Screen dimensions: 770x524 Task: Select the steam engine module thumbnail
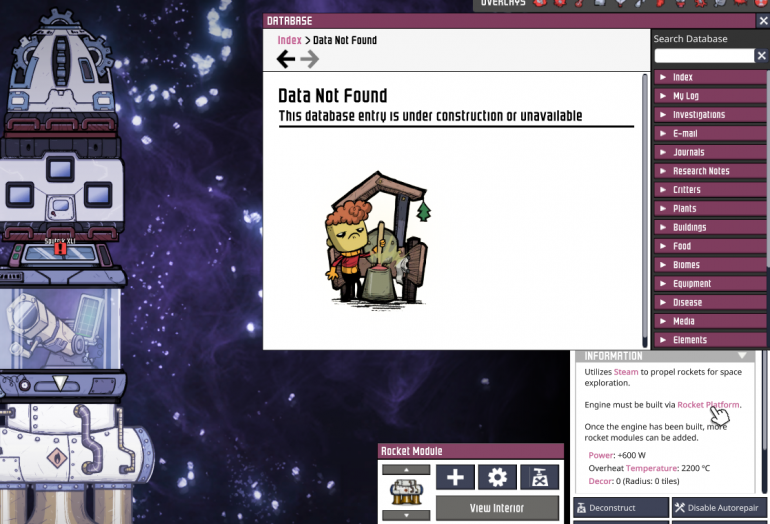coord(406,493)
